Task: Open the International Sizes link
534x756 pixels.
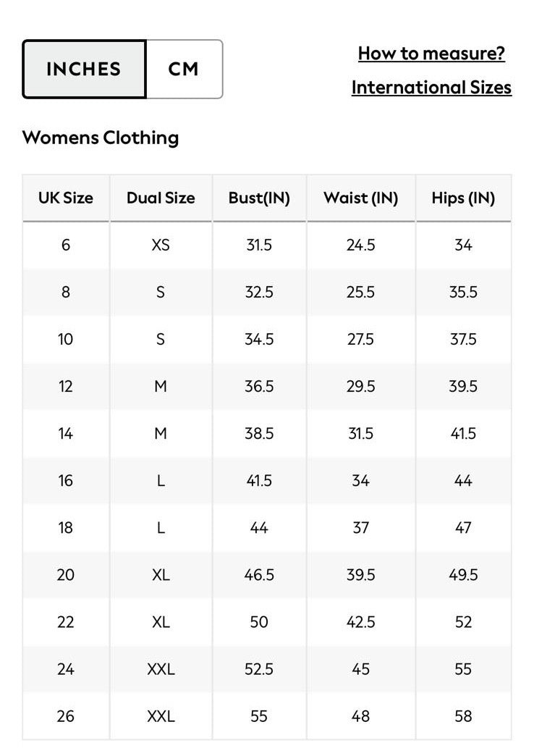Action: pos(431,88)
